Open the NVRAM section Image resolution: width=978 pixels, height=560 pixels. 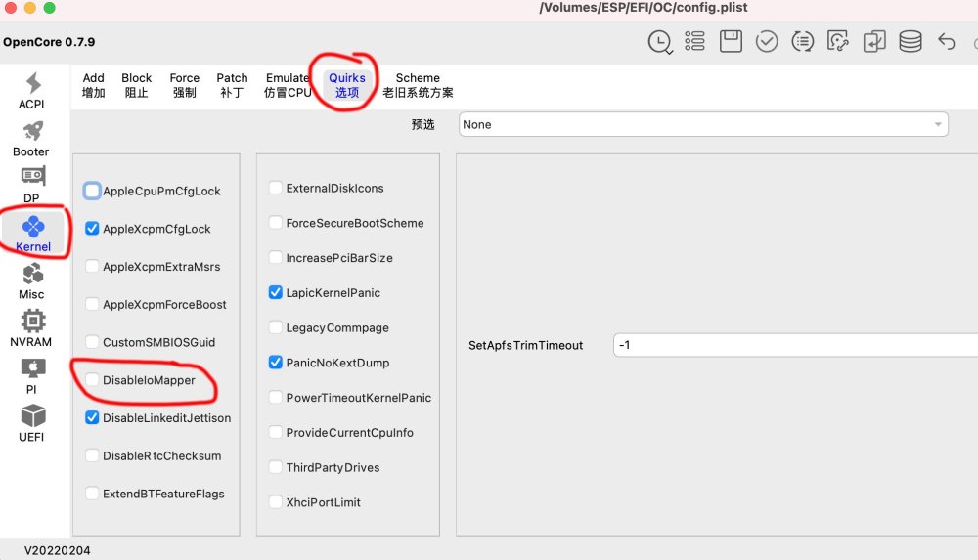(31, 328)
